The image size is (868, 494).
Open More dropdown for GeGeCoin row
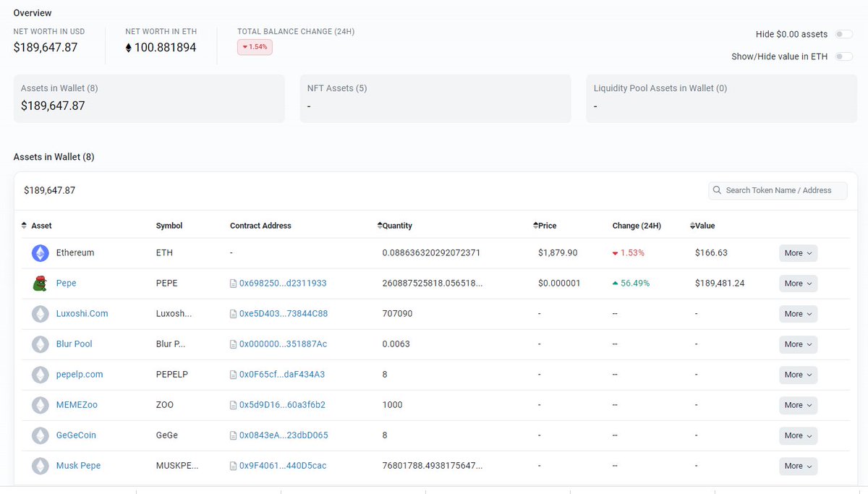(x=798, y=435)
